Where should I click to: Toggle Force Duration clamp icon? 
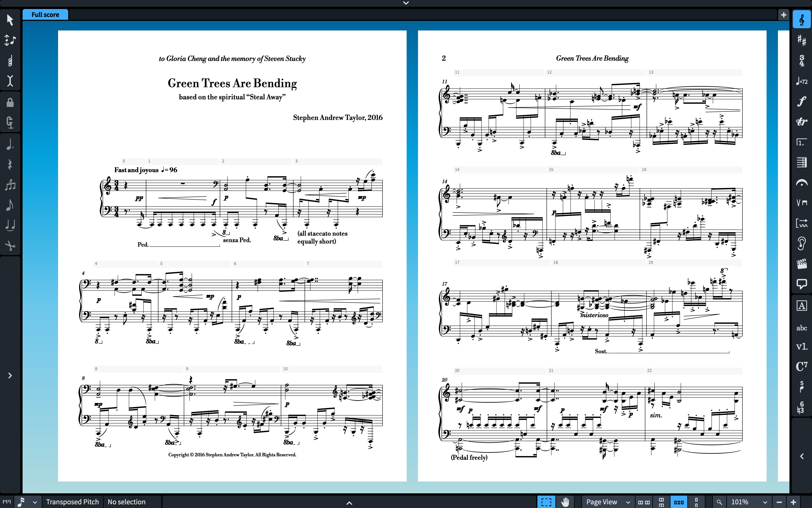coord(10,122)
